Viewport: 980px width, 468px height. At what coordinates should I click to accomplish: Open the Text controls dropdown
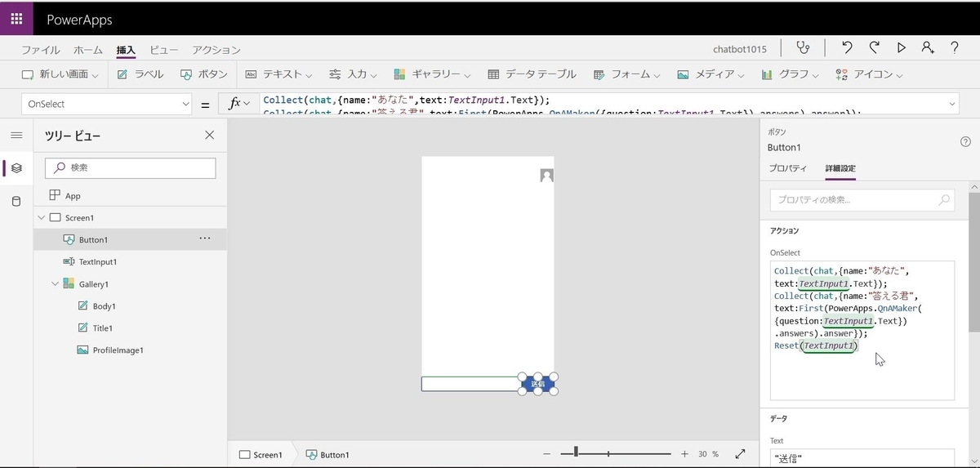[x=278, y=74]
